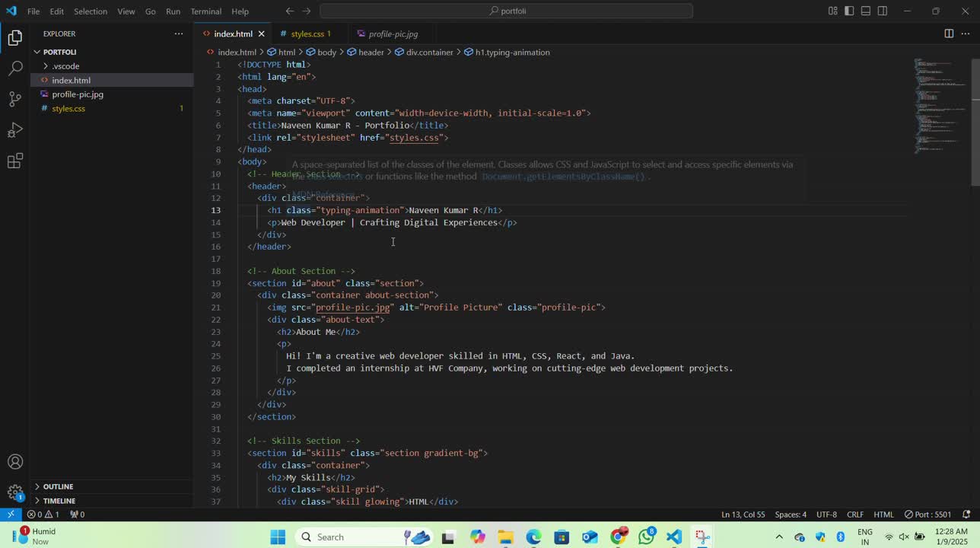This screenshot has width=980, height=548.
Task: Open the Run and Debug view
Action: pos(15,130)
